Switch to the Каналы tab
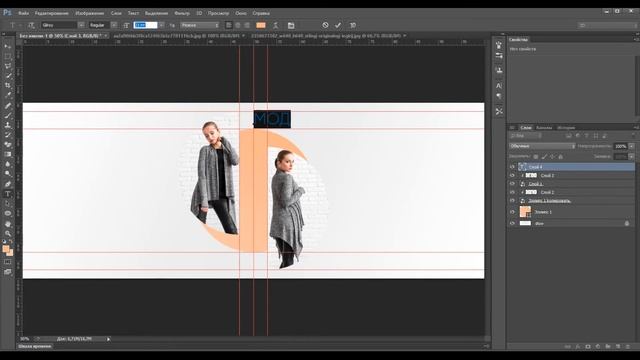Image resolution: width=640 pixels, height=360 pixels. tap(544, 128)
